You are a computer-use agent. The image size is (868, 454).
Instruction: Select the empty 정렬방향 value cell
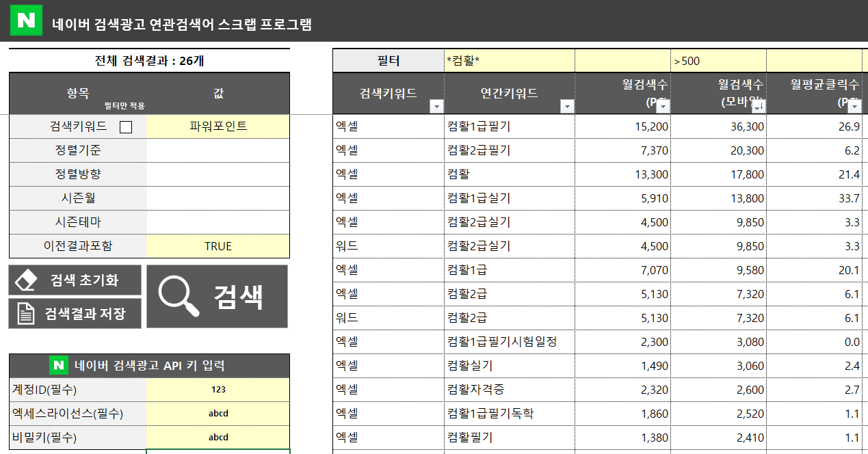click(218, 174)
